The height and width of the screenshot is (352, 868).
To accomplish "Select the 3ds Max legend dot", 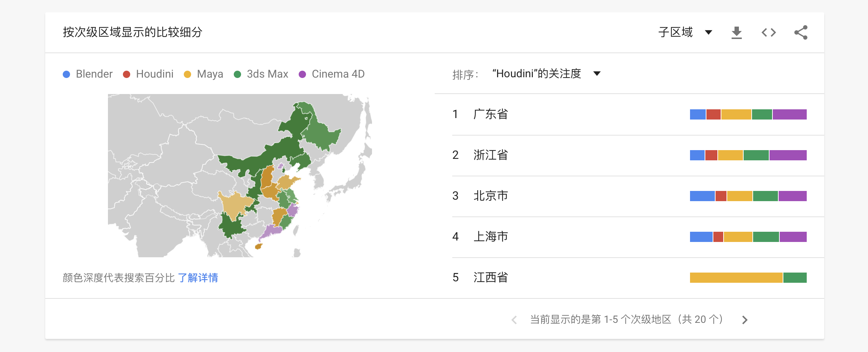I will (x=237, y=74).
